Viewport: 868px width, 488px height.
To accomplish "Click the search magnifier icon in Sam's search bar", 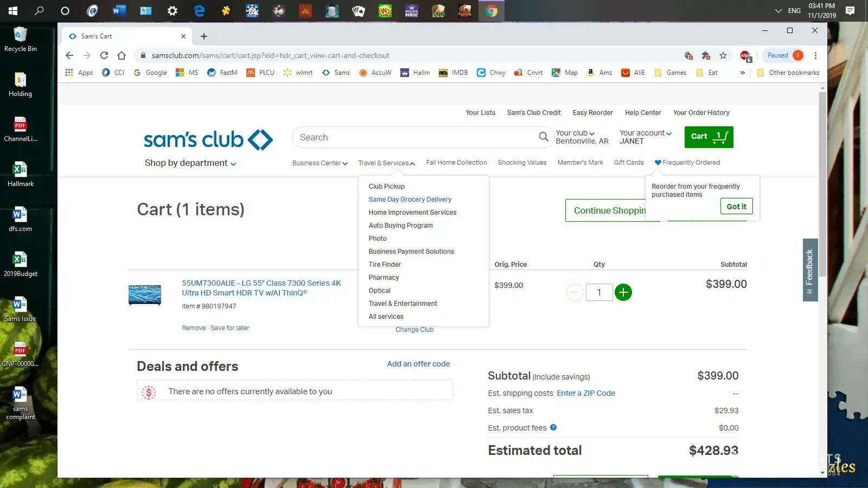I will tap(543, 137).
